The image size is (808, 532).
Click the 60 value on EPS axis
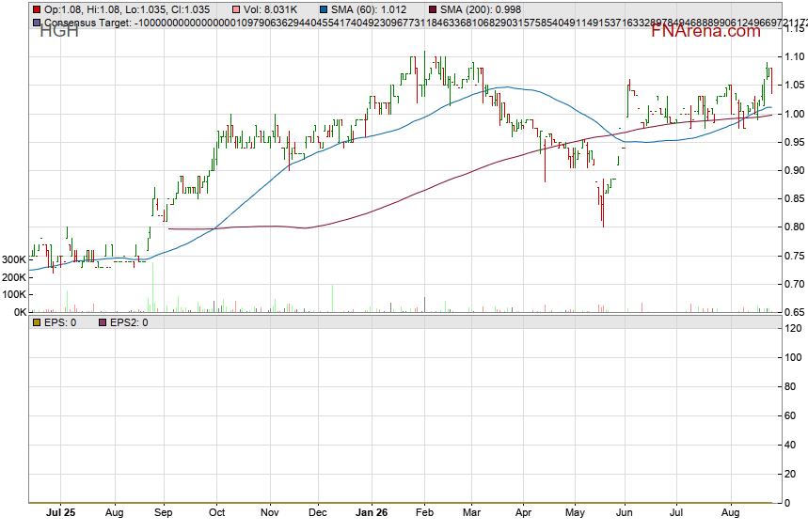(791, 416)
